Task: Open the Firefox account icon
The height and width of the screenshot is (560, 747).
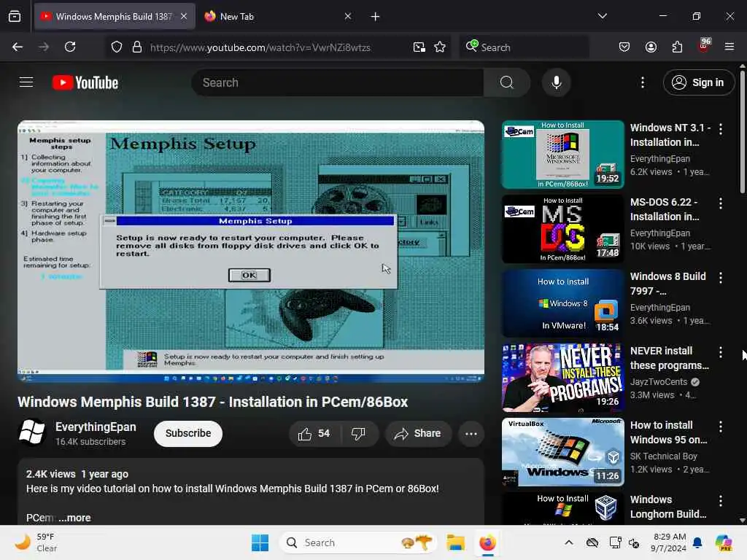Action: pos(651,47)
